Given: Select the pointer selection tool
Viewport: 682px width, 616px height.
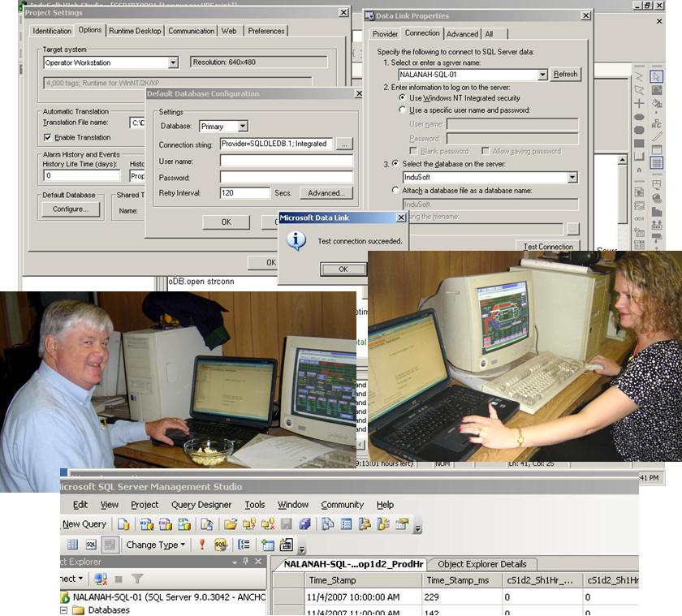Looking at the screenshot, I should (656, 76).
